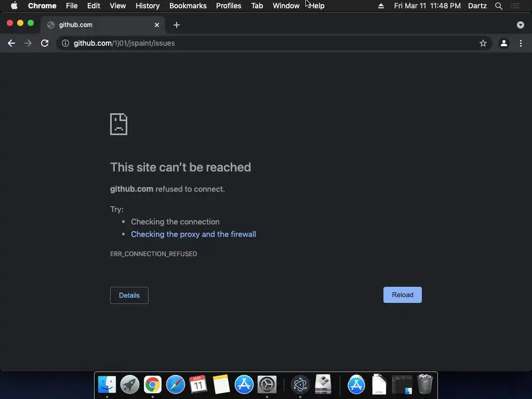View site information icon in address bar
The image size is (532, 399).
[65, 43]
